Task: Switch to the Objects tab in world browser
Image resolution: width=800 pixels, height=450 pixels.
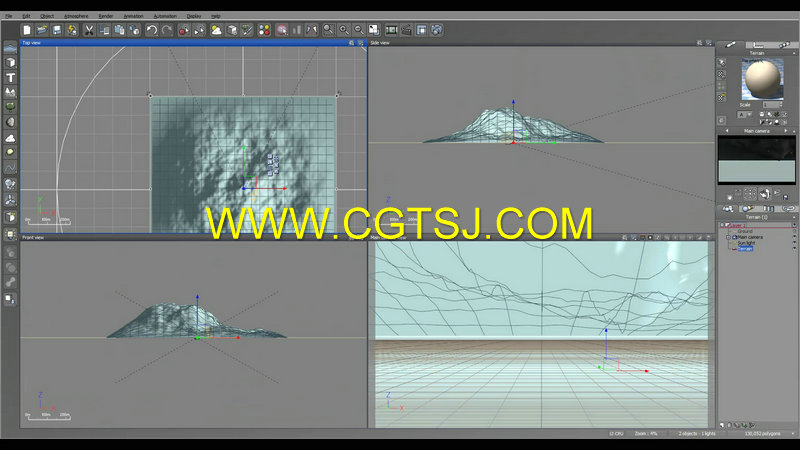Action: [727, 209]
